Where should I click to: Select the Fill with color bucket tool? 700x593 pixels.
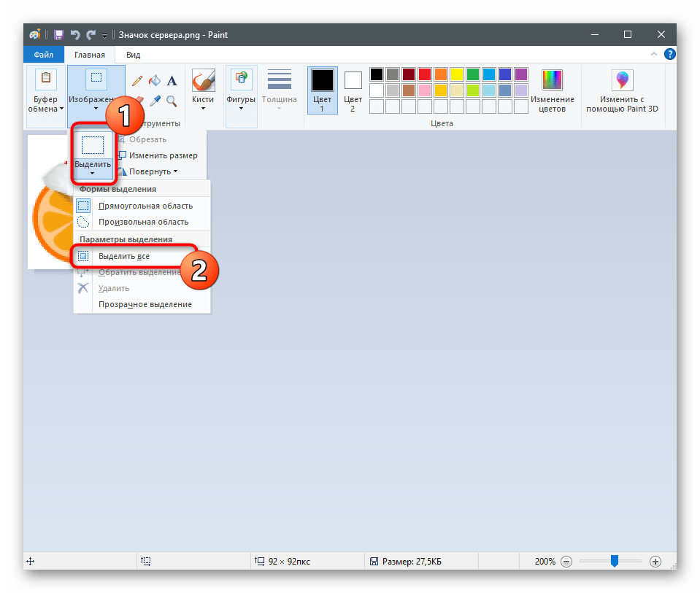pos(154,81)
